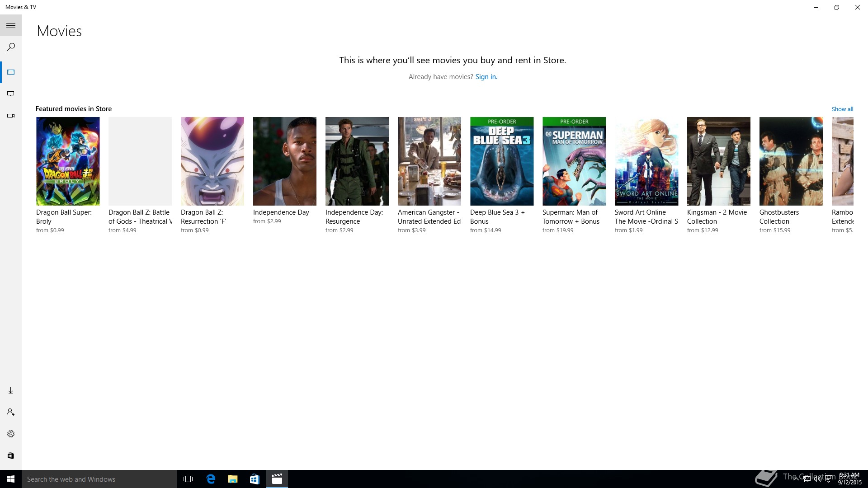868x488 pixels.
Task: Open the Action Center notifications icon
Action: (x=829, y=479)
